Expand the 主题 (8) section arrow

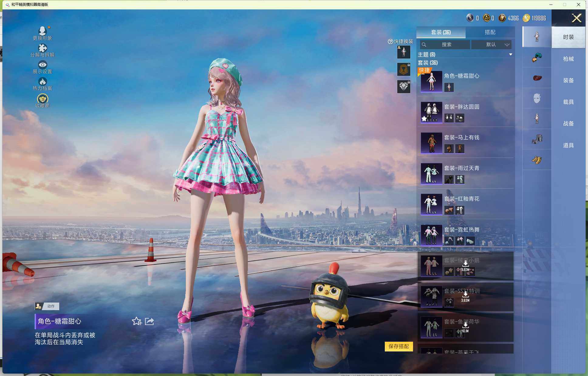(x=511, y=55)
